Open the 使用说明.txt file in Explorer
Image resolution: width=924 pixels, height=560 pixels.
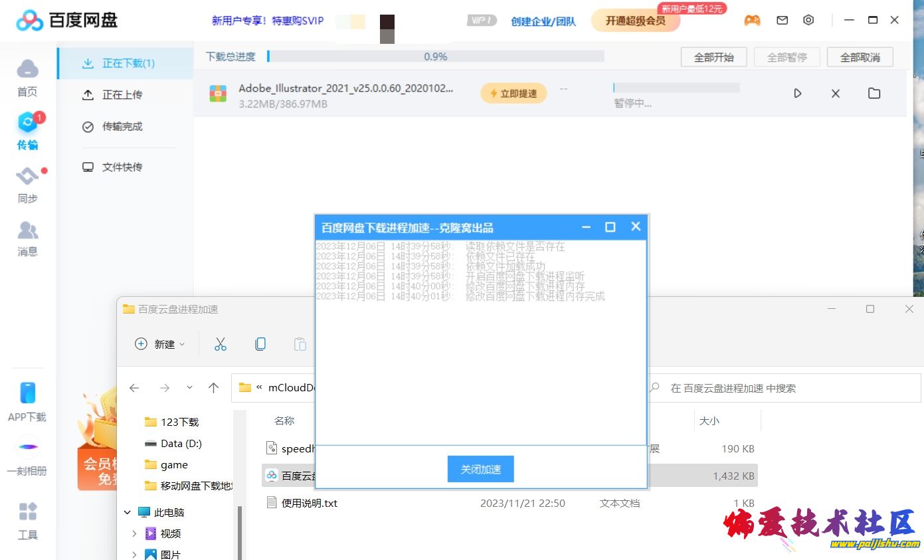(309, 503)
